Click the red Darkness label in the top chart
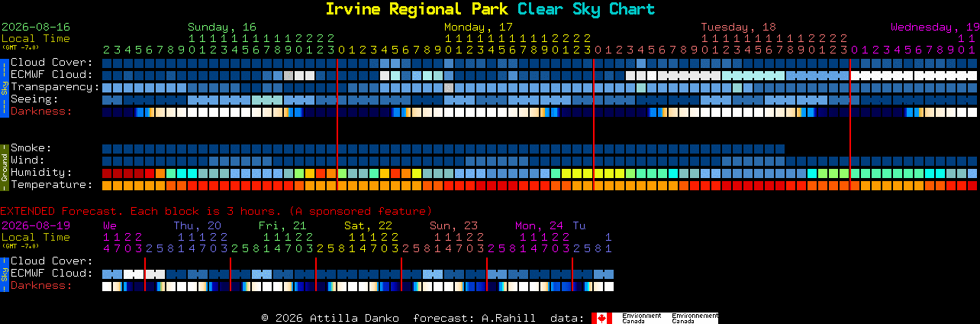Screen dimensions: 980x324 (41, 112)
